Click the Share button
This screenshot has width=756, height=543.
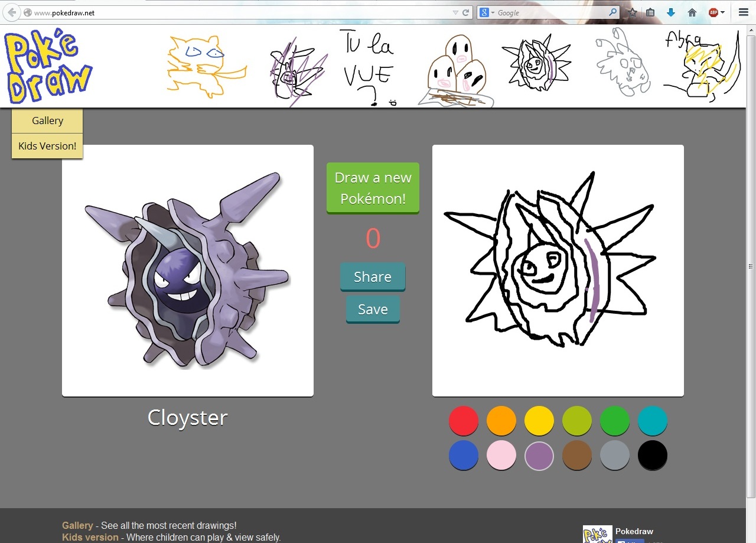373,277
